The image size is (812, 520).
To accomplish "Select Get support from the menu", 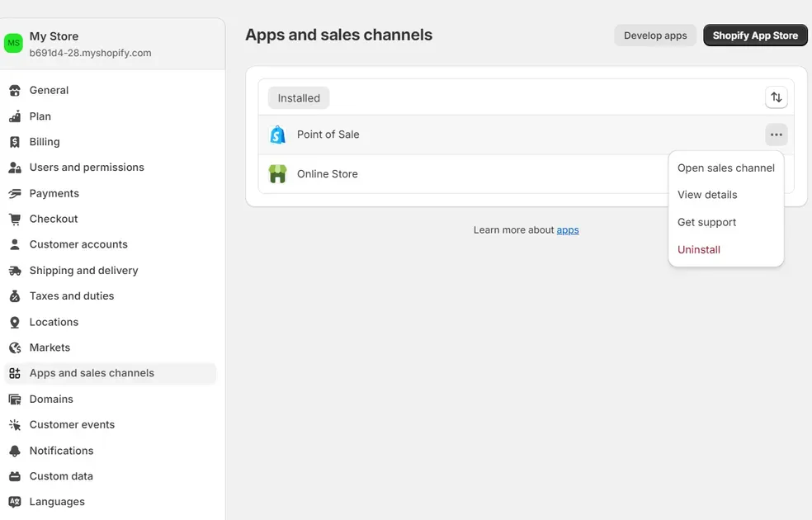I will tap(706, 222).
